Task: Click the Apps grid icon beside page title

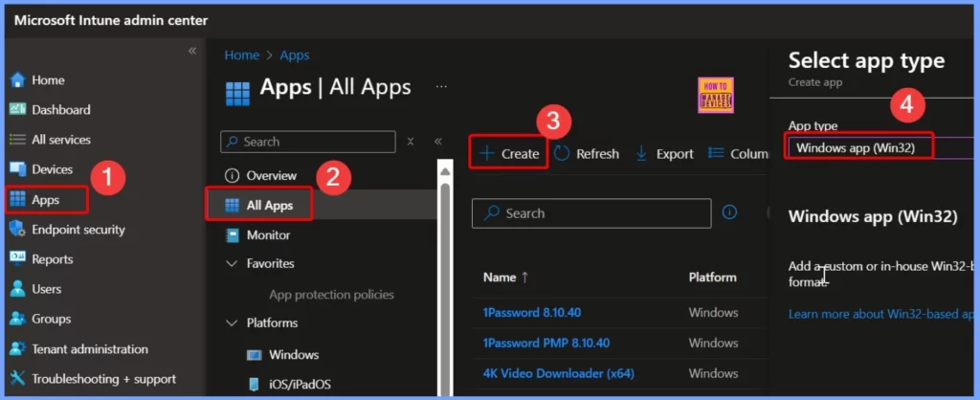Action: pyautogui.click(x=237, y=93)
